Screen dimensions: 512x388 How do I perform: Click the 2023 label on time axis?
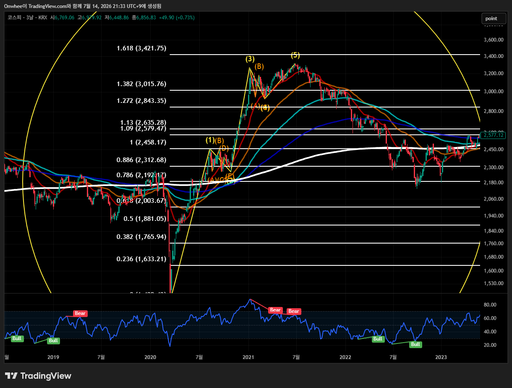[441, 357]
